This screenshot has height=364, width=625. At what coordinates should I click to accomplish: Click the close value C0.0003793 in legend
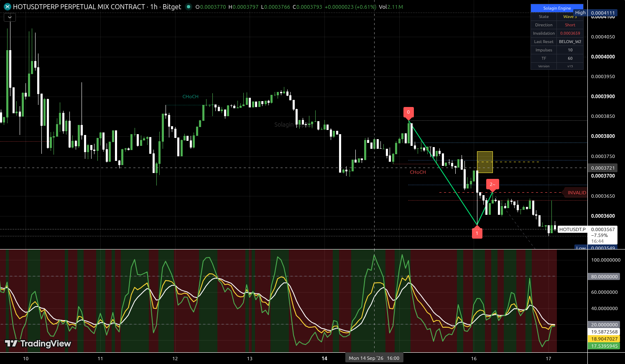[307, 7]
